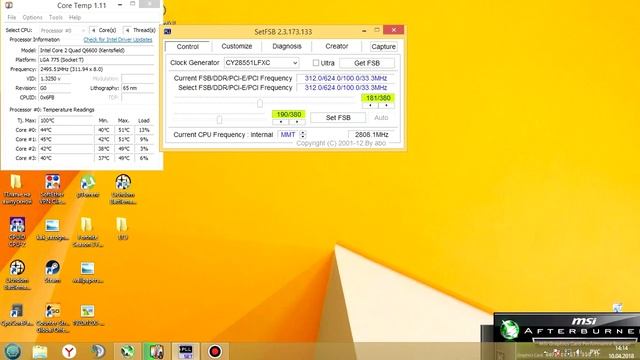
Task: Increase the 181/380 value with right arrow
Action: (x=386, y=105)
